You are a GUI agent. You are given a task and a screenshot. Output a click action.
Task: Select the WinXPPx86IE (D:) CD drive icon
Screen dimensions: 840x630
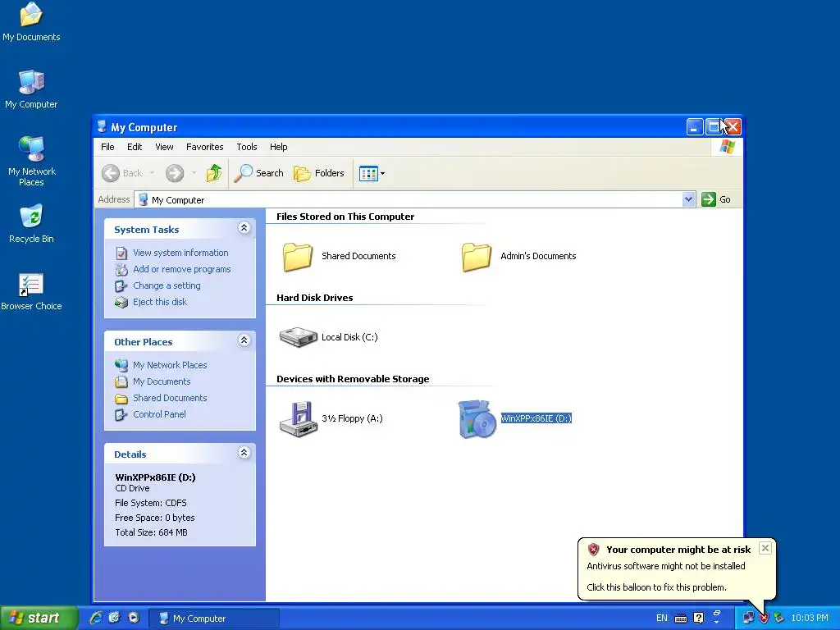[477, 419]
